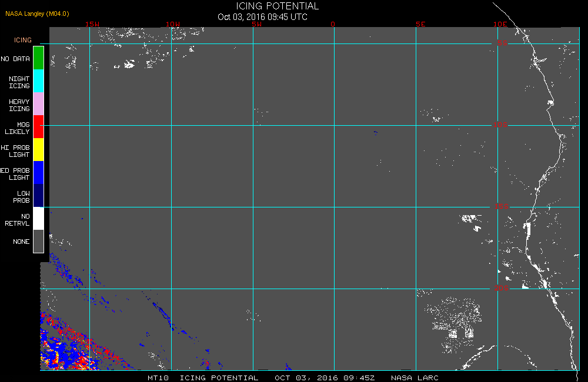Select the pink HEAVY ICING legend swatch
Screen dimensions: 588x382
[39, 104]
